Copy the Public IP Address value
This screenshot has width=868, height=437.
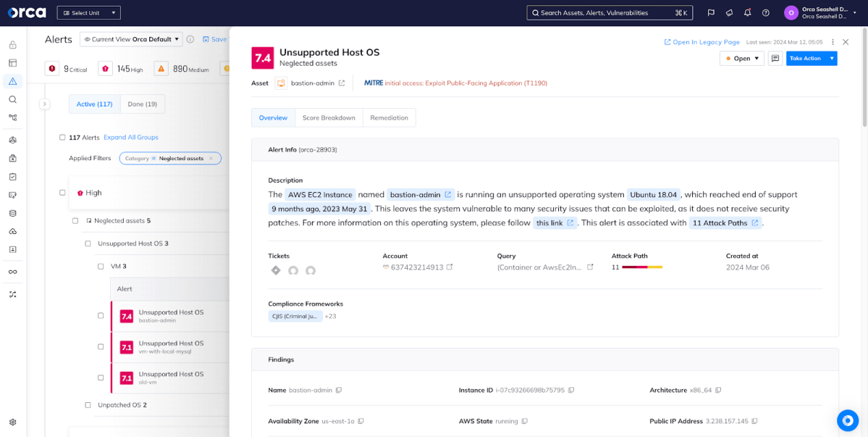point(754,421)
